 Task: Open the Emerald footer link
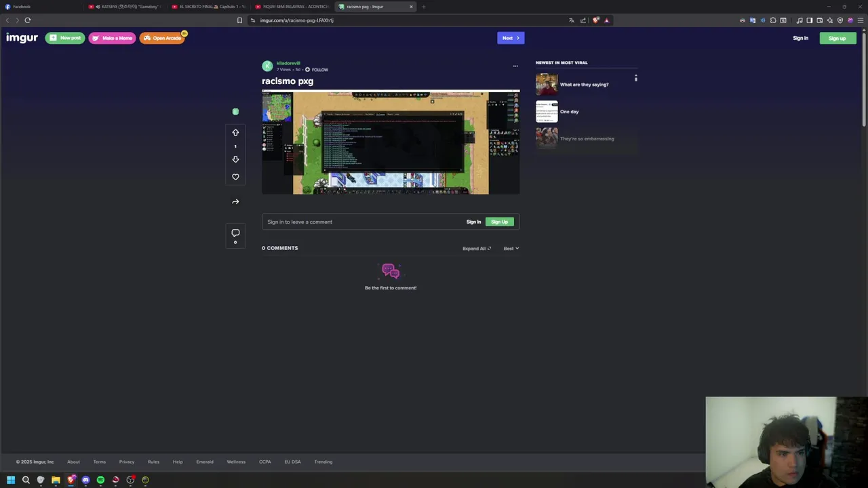[x=205, y=462]
